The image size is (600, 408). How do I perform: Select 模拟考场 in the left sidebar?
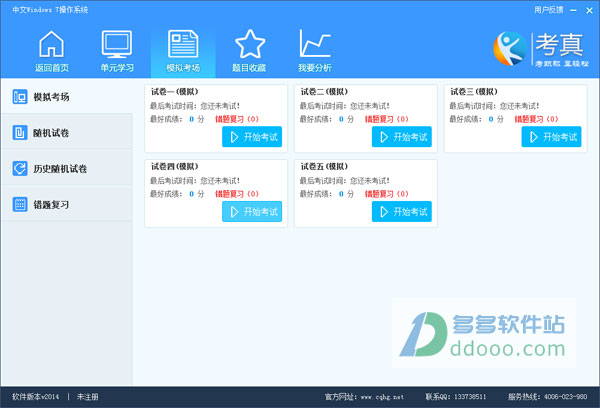(66, 96)
